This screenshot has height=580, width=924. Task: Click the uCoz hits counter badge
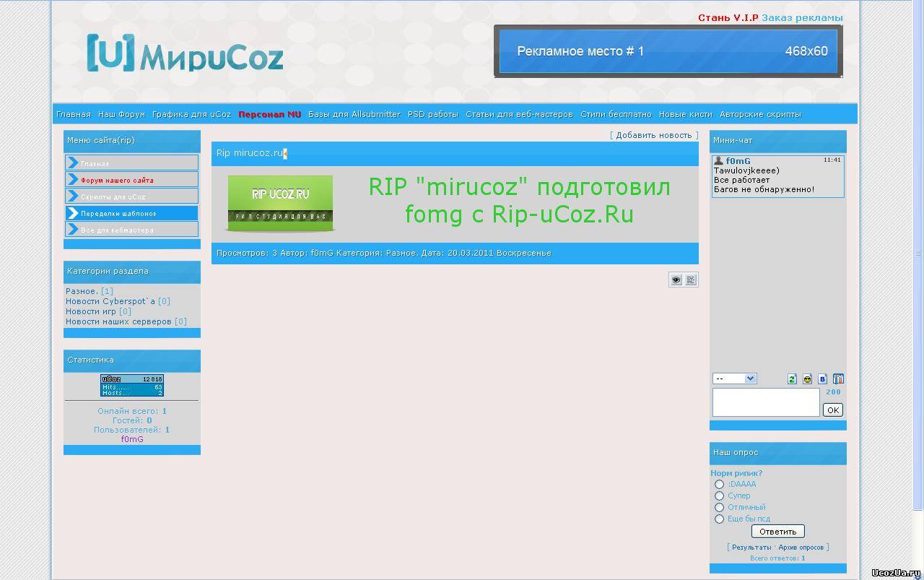coord(132,386)
